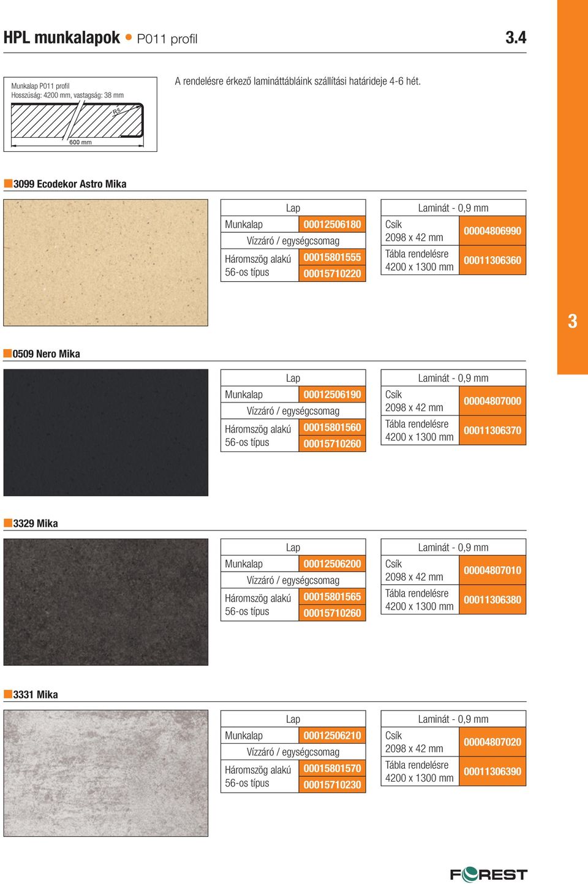Click the "0509 Nero Mika" heading
Image resolution: width=588 pixels, height=884 pixels.
pos(47,354)
